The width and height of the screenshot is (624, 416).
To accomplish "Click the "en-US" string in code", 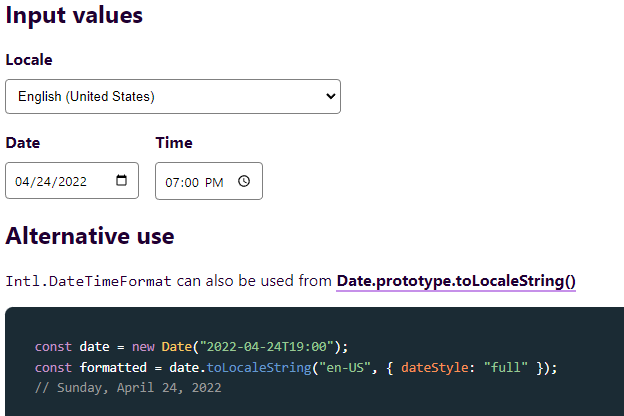I will pos(345,367).
